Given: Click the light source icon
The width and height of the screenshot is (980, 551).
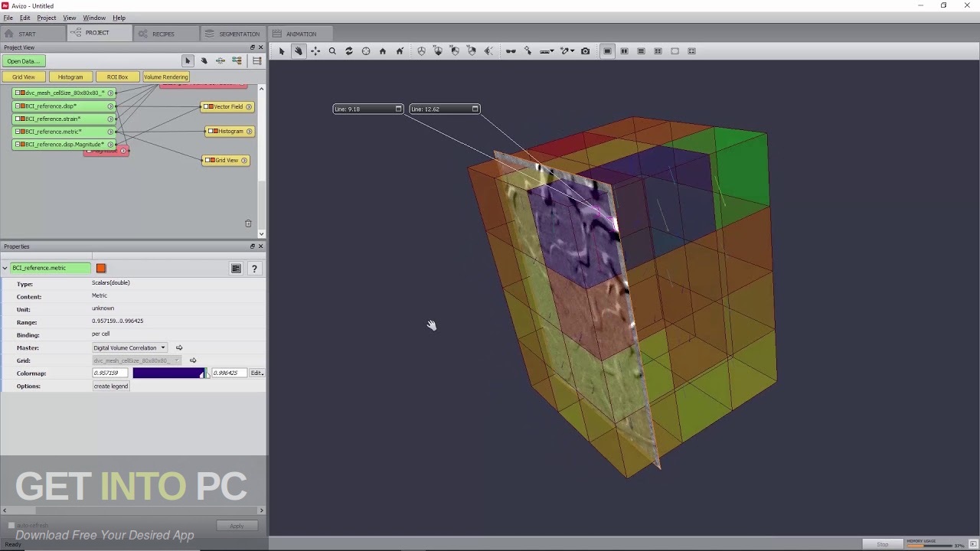Looking at the screenshot, I should [528, 51].
